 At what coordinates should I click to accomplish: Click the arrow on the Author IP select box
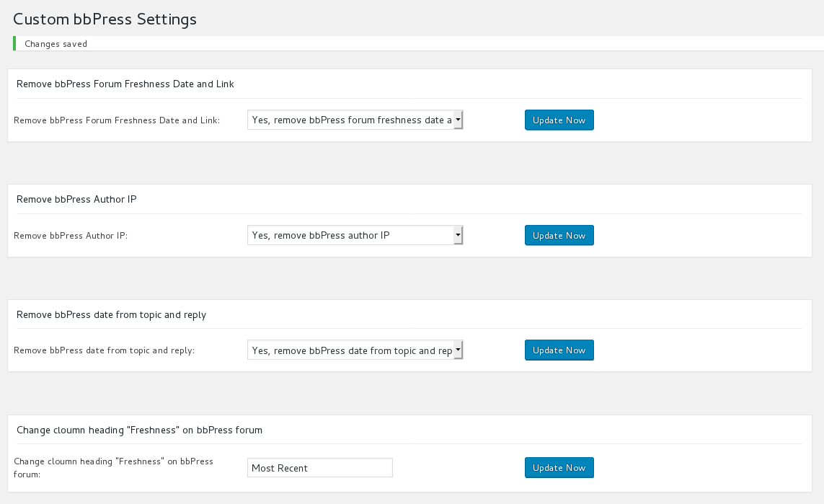coord(458,235)
